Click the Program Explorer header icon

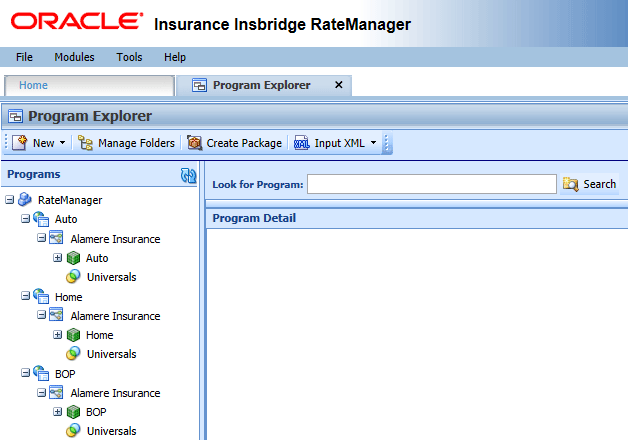pyautogui.click(x=16, y=116)
